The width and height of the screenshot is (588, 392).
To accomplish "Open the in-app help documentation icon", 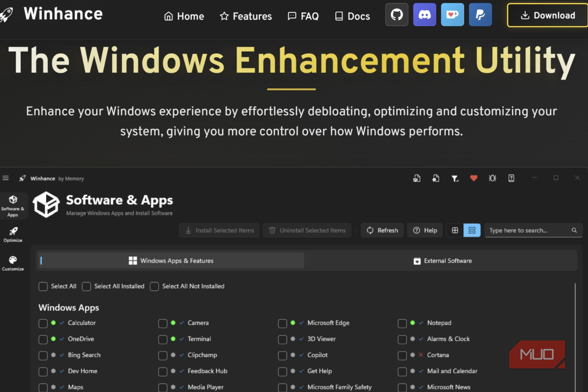I will [511, 178].
